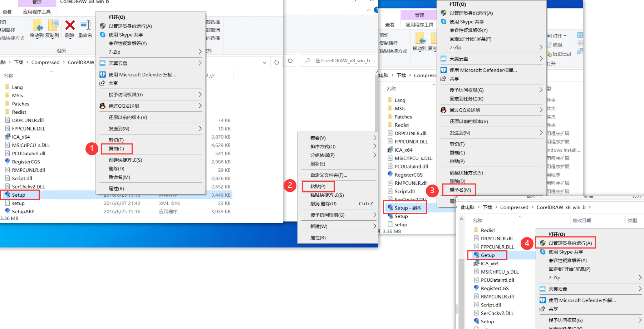Choose Undo Delete (撤消 删除) menu item
The height and width of the screenshot is (329, 644).
[323, 204]
